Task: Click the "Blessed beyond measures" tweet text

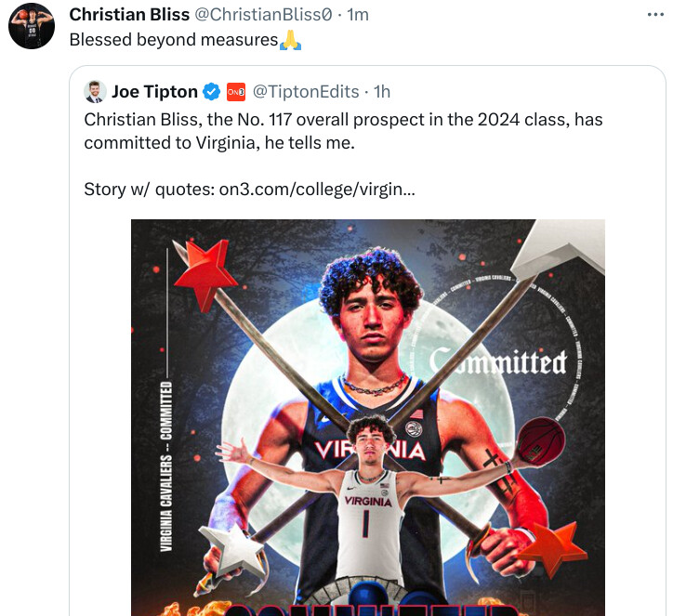Action: pyautogui.click(x=174, y=40)
